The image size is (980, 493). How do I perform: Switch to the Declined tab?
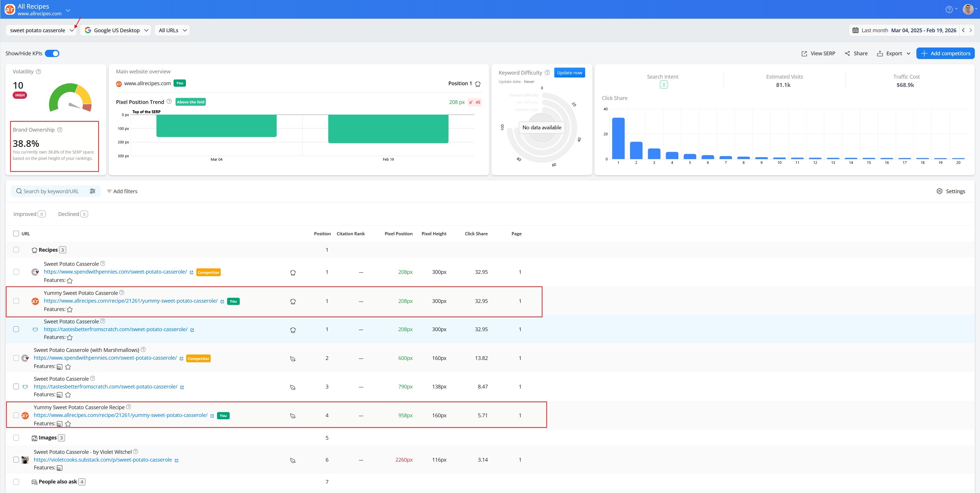coord(73,214)
